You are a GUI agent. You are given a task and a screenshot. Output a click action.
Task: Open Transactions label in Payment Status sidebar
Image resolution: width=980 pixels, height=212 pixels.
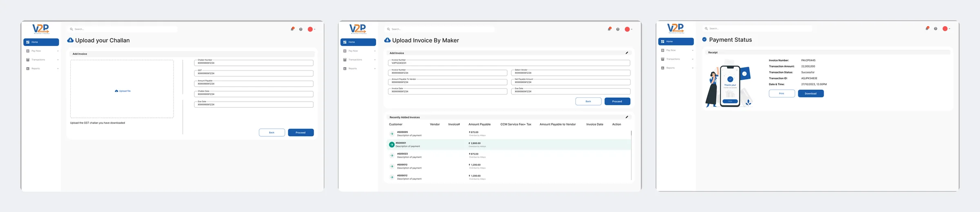pyautogui.click(x=673, y=59)
